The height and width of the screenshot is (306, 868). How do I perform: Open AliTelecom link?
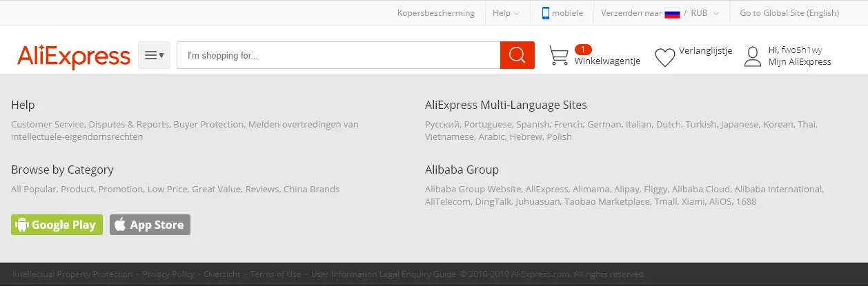click(x=447, y=201)
